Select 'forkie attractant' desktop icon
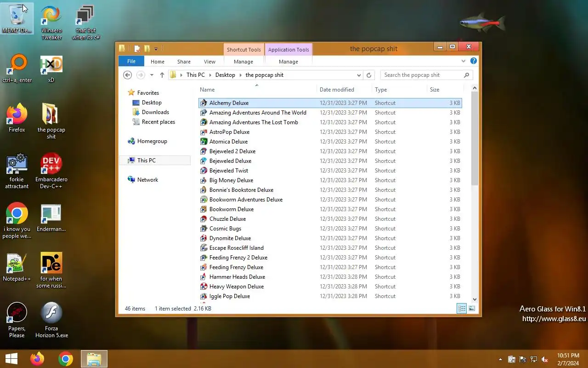Viewport: 588px width, 368px height. pos(17,171)
